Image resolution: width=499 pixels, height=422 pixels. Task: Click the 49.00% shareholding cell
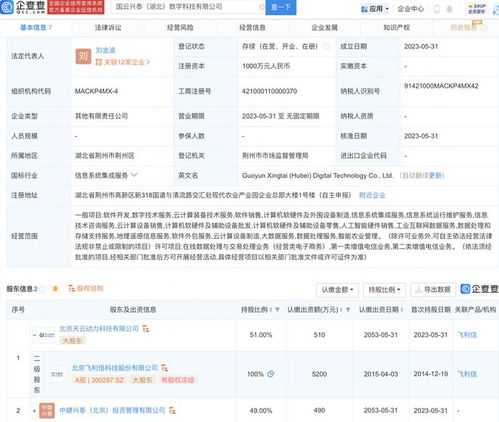click(261, 411)
